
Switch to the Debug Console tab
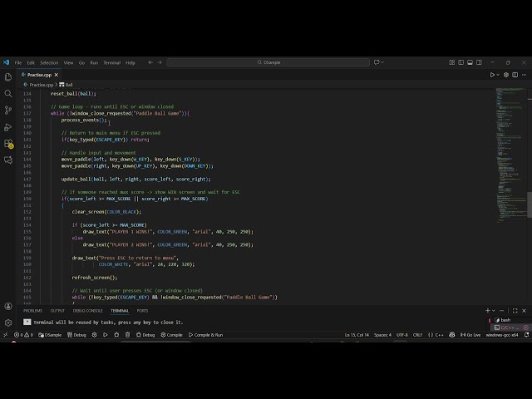[x=87, y=310]
